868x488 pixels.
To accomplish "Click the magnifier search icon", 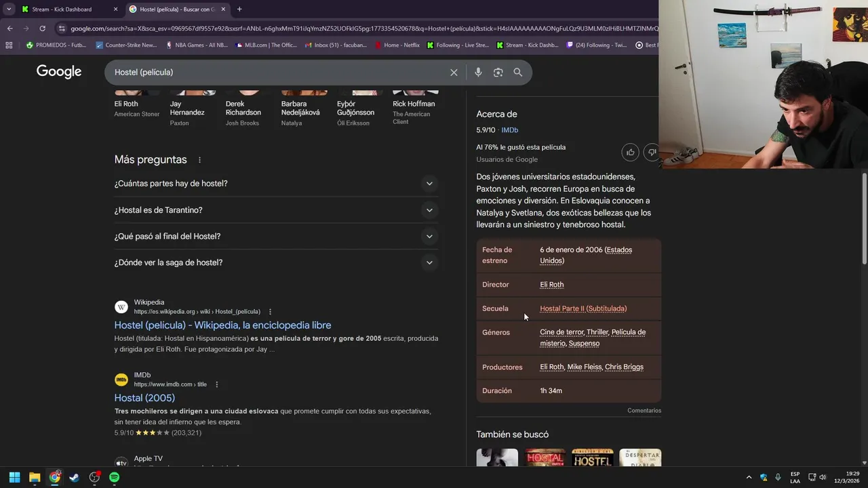I will (x=518, y=73).
